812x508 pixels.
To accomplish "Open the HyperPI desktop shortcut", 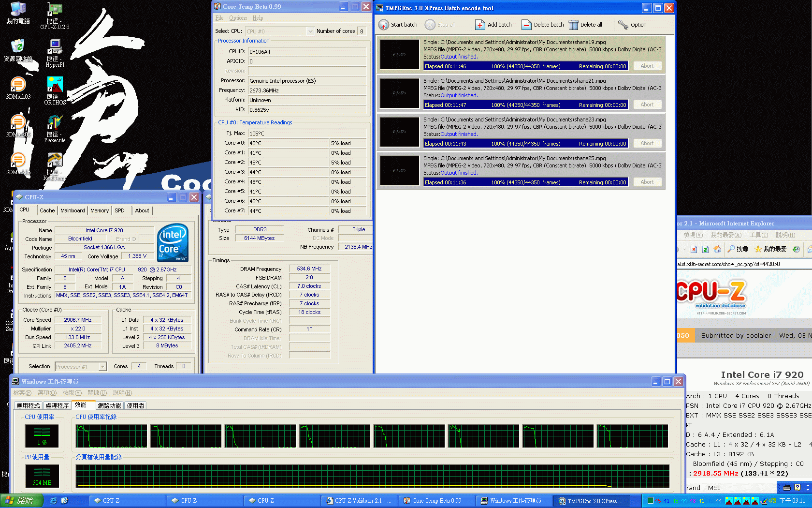I will tap(55, 53).
